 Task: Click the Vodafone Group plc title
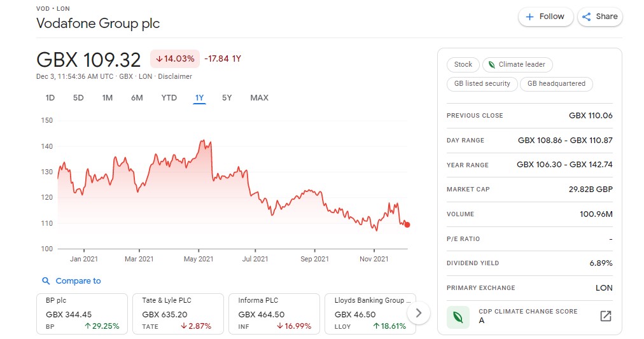coord(98,24)
